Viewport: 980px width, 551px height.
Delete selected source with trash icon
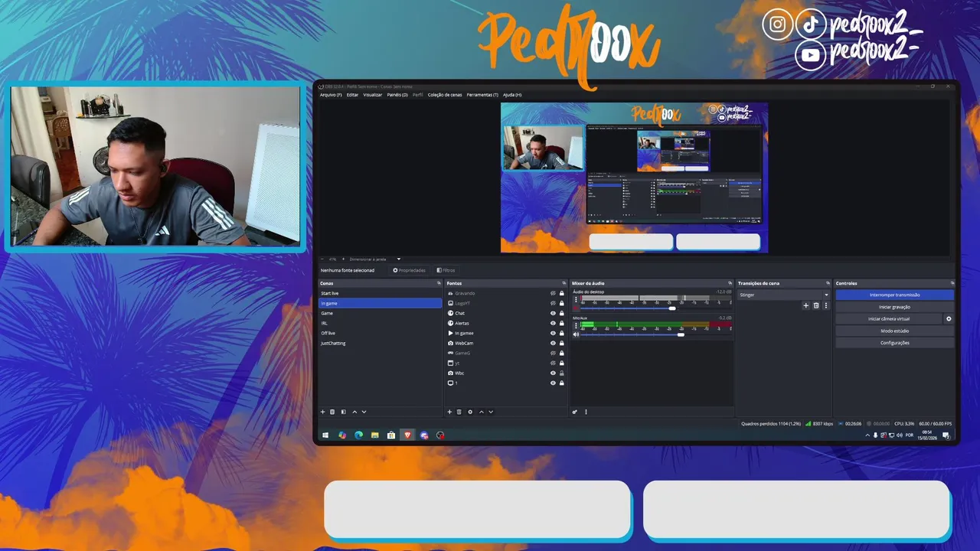(x=459, y=412)
